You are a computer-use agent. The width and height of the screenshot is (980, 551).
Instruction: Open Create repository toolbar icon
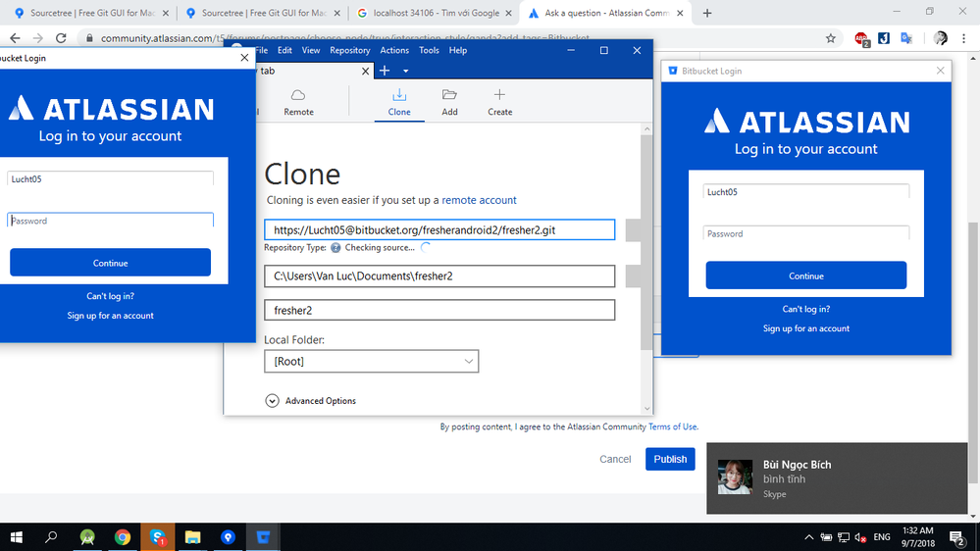pos(499,102)
